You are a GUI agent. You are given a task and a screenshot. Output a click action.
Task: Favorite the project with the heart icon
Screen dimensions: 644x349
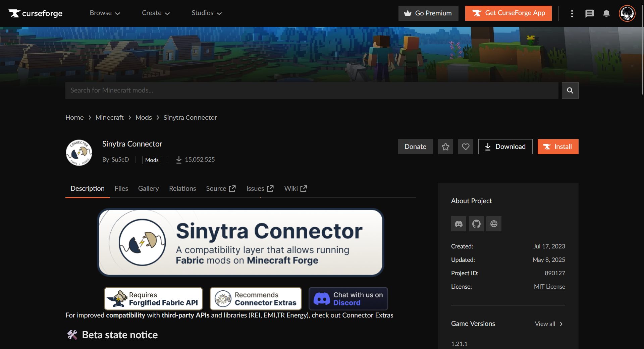466,147
